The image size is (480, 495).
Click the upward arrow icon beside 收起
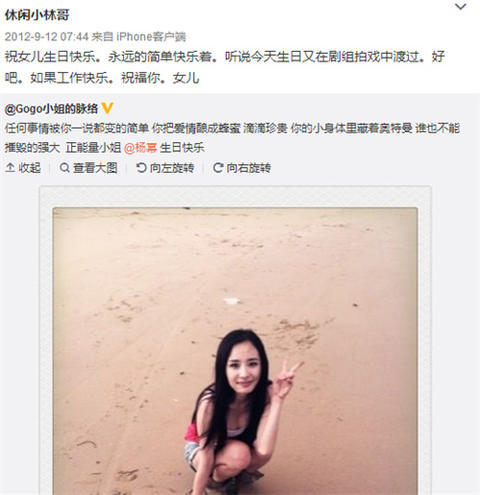pyautogui.click(x=10, y=168)
